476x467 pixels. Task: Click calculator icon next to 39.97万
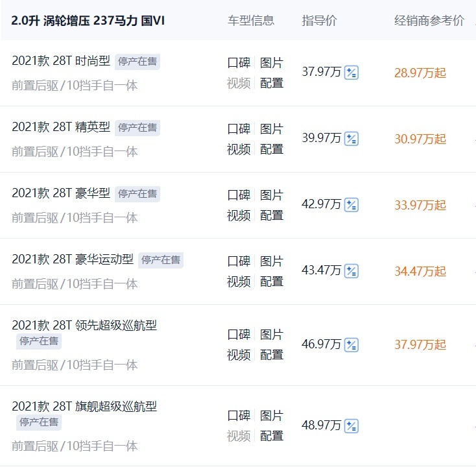click(x=351, y=138)
